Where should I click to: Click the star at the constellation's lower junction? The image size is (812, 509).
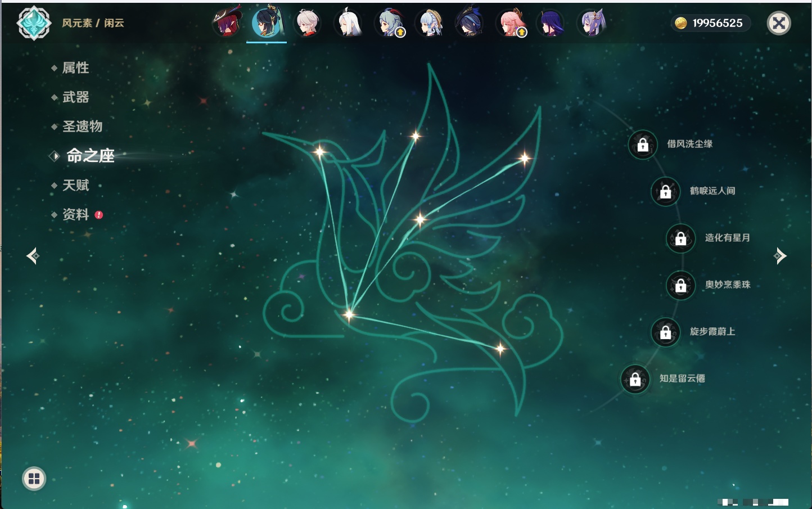click(349, 314)
